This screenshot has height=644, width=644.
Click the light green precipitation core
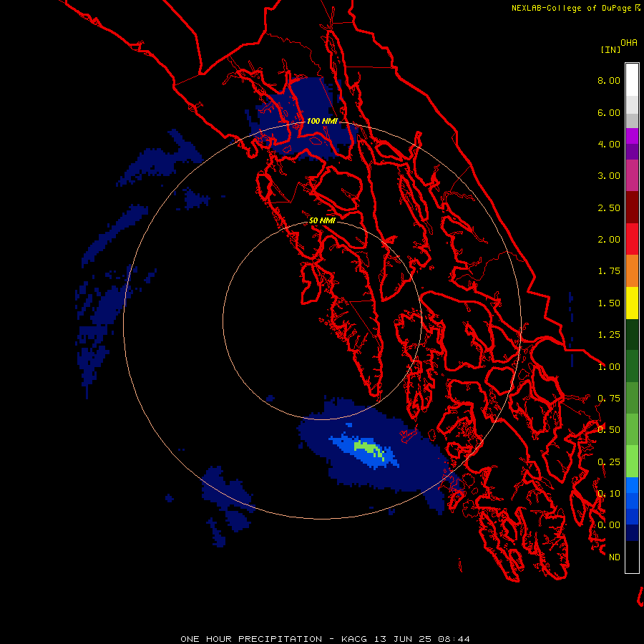click(x=369, y=449)
